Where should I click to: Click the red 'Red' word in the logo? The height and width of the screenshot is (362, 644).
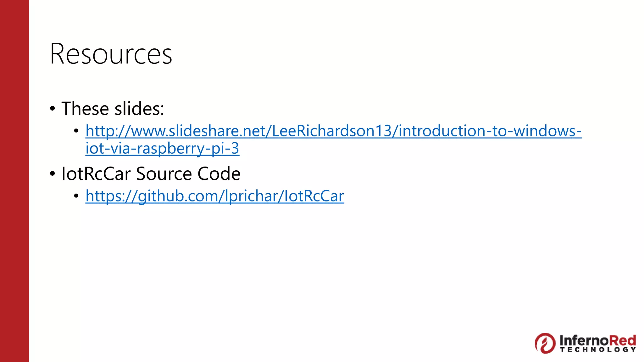pos(623,341)
